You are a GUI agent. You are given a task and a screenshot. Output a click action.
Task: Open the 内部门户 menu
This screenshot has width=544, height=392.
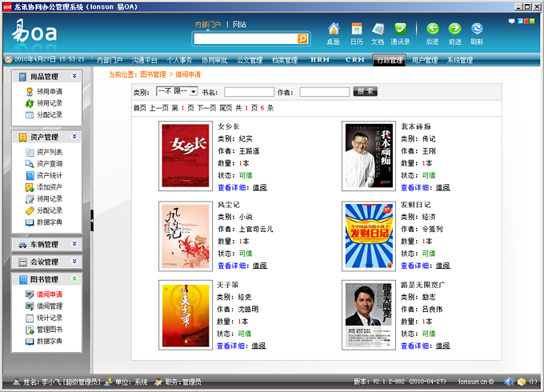click(110, 60)
